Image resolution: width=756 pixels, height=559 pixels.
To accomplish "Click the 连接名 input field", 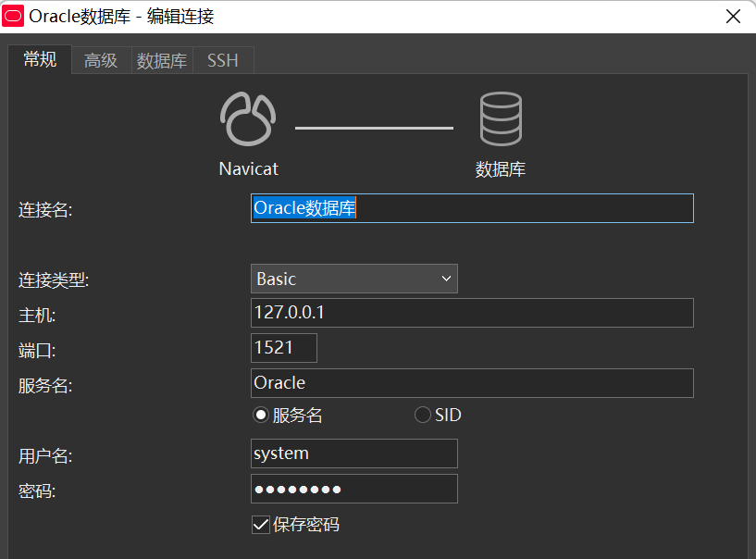I will coord(472,208).
